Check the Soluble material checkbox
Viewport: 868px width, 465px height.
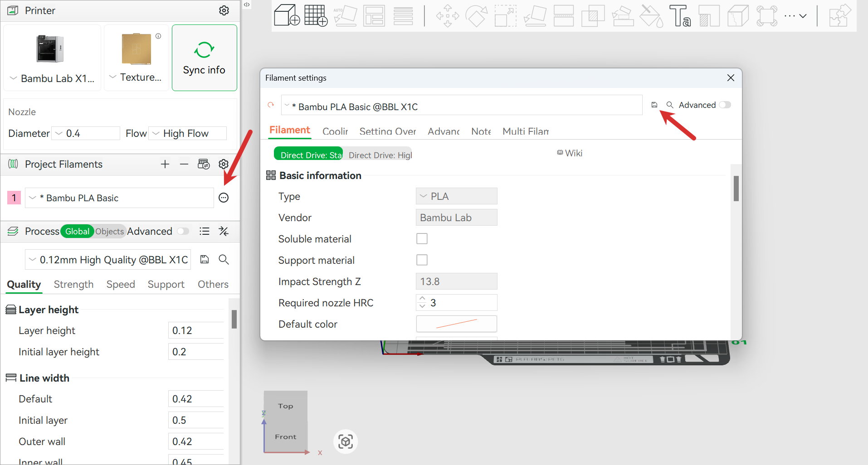pyautogui.click(x=422, y=239)
